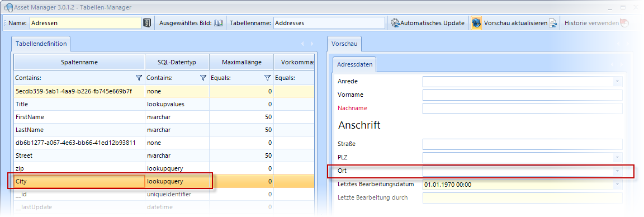Click the Tabellenname field containing Addresses

pos(329,23)
